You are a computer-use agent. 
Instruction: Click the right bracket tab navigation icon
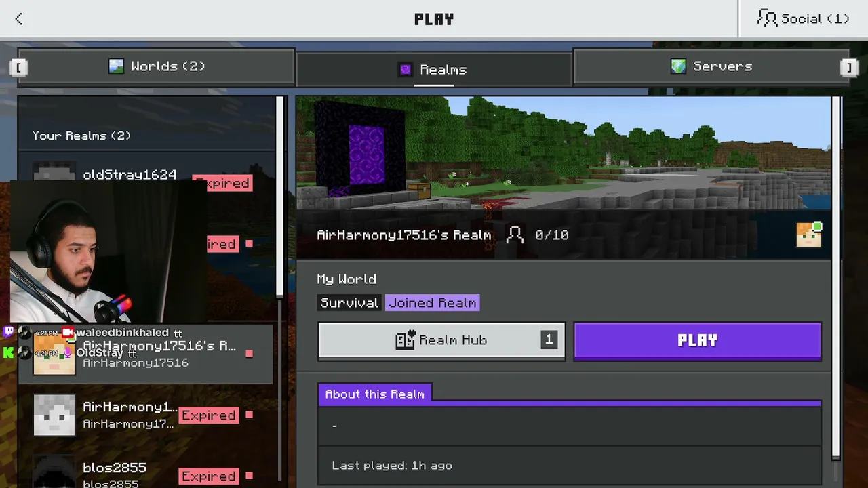tap(848, 66)
